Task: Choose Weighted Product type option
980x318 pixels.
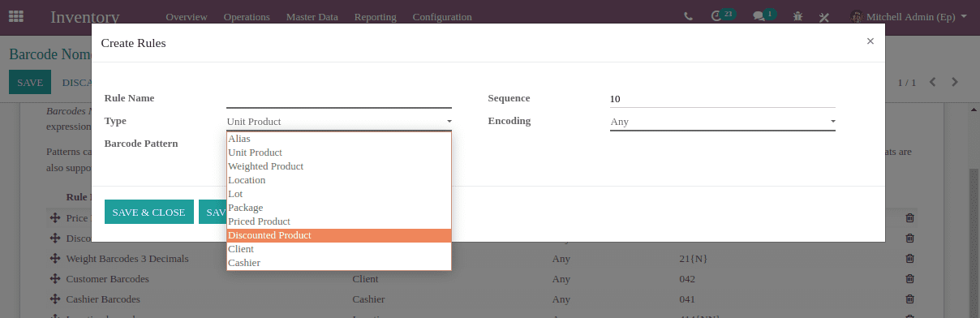Action: (339, 166)
